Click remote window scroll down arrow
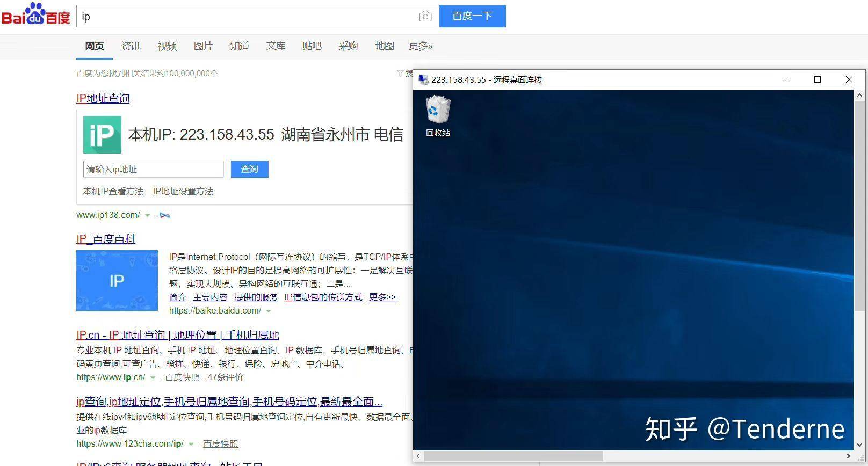This screenshot has width=868, height=466. 859,445
